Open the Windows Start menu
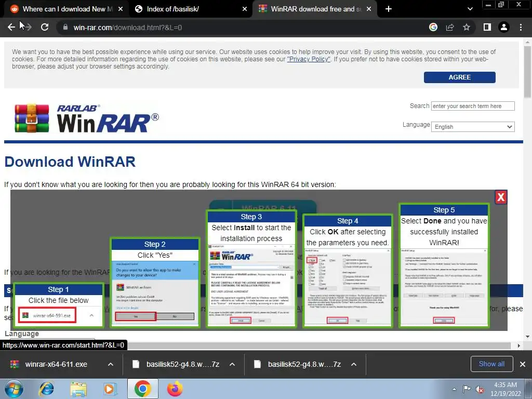 [x=14, y=389]
